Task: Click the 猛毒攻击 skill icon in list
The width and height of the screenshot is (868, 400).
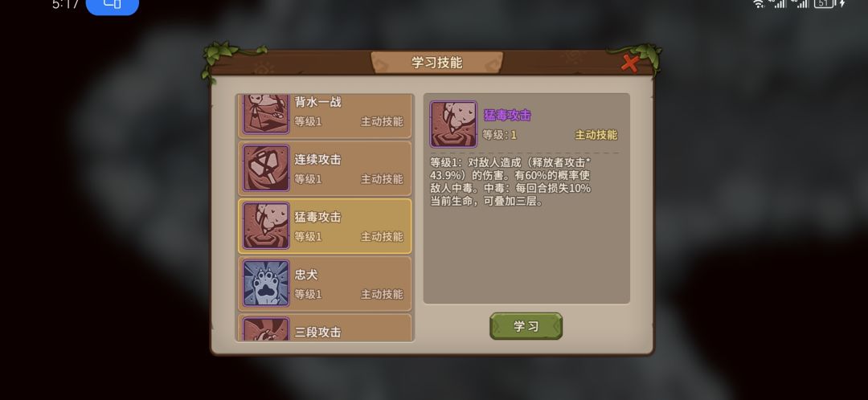Action: (x=266, y=226)
